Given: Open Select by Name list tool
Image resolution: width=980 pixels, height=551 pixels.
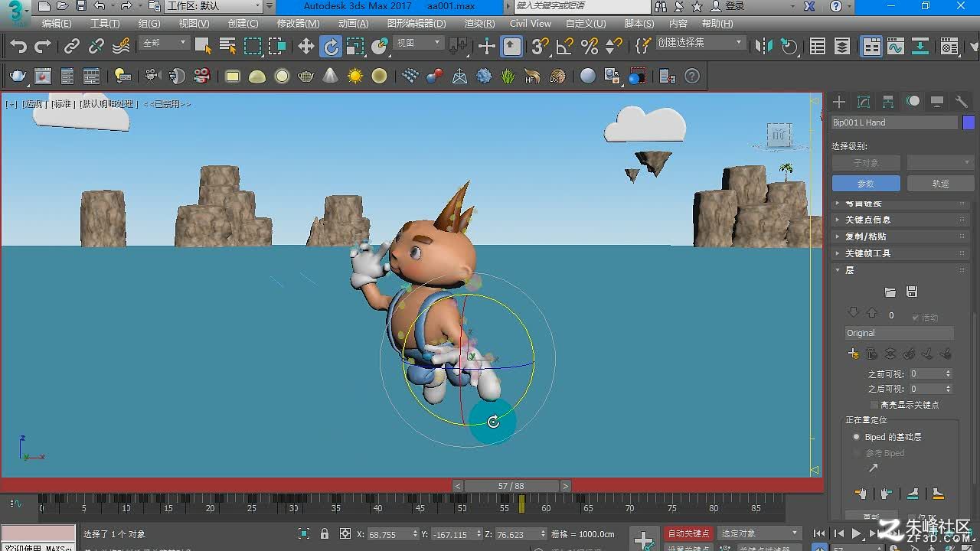Looking at the screenshot, I should pyautogui.click(x=227, y=47).
